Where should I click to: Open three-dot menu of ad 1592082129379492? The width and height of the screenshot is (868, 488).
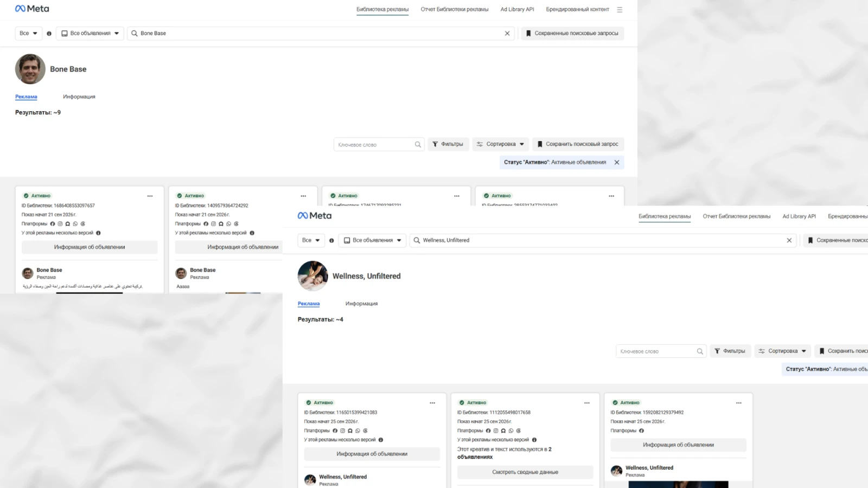click(x=739, y=403)
